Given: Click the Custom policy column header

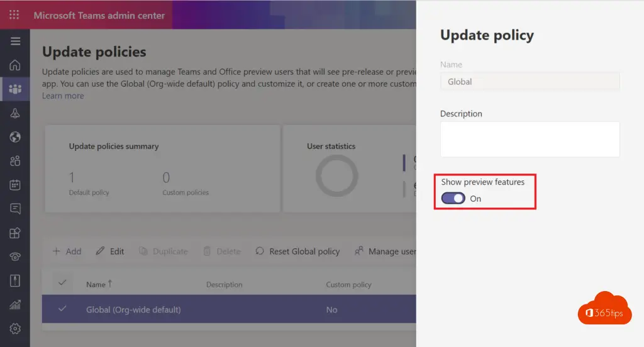Looking at the screenshot, I should (348, 284).
